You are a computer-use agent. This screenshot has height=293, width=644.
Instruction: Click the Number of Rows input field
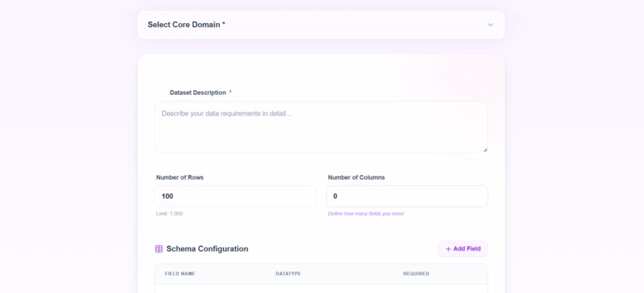pyautogui.click(x=236, y=196)
